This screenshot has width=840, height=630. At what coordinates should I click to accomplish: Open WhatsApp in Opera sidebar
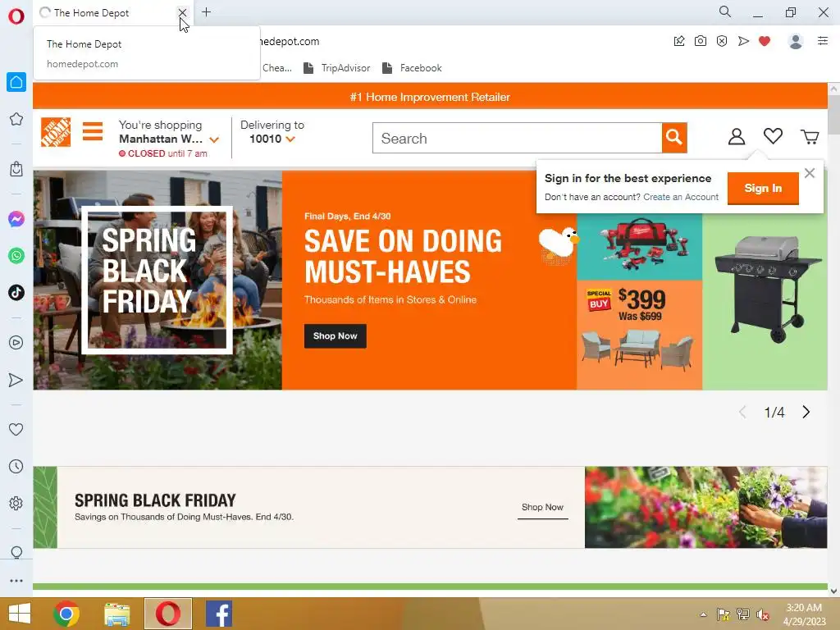16,256
